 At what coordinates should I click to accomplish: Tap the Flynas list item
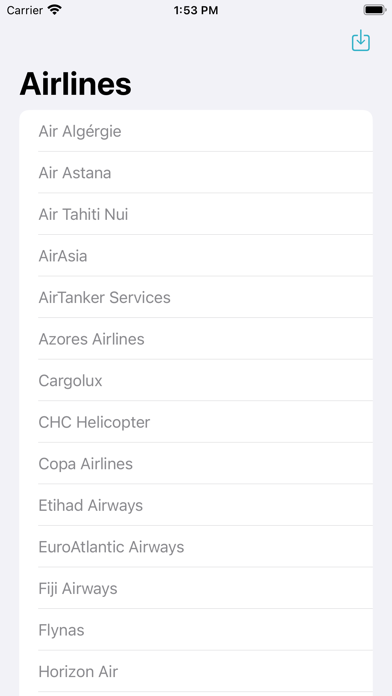(x=196, y=630)
